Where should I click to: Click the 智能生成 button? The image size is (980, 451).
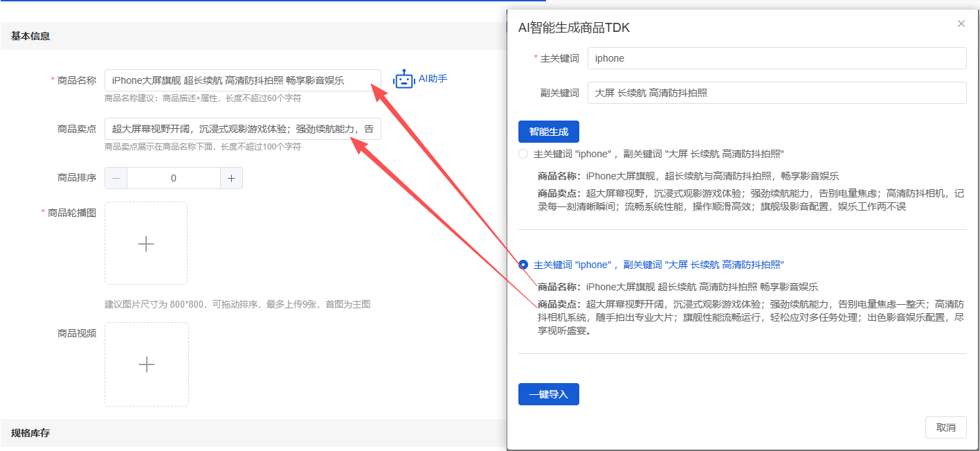[549, 131]
